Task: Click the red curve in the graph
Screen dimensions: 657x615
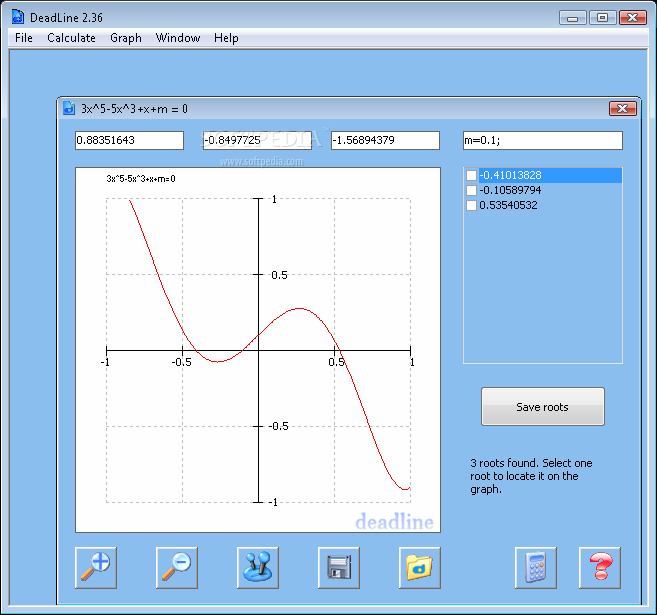Action: (x=300, y=309)
